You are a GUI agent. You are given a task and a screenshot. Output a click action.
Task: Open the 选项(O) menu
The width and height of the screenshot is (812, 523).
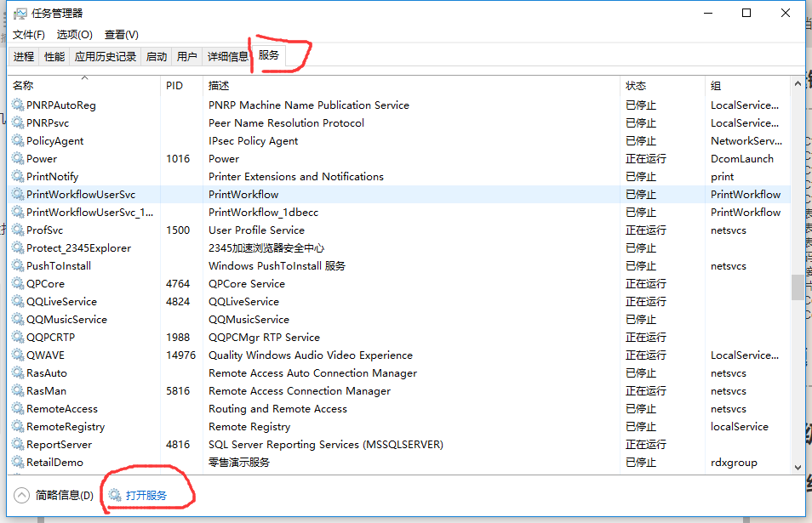pyautogui.click(x=74, y=34)
